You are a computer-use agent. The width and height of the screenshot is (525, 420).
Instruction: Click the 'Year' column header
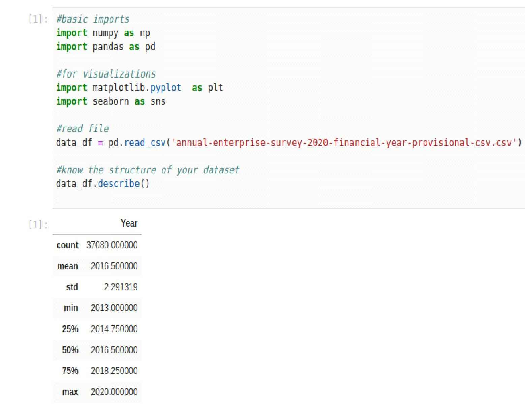129,223
